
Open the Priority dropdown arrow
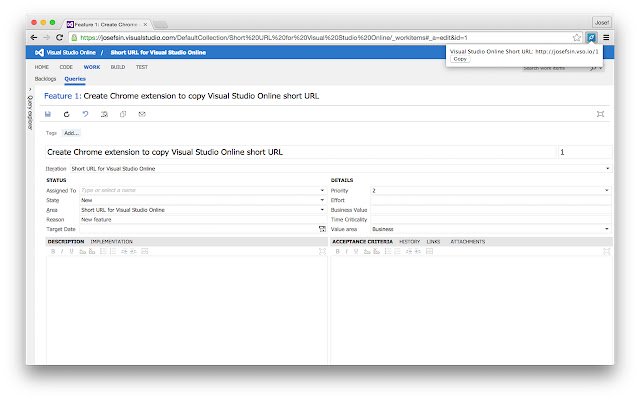607,190
